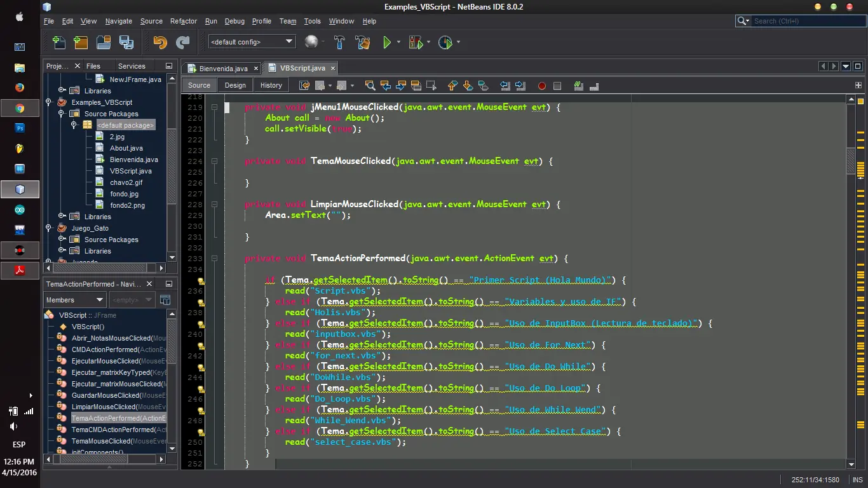Undo the last edit via the toolbar

[160, 43]
